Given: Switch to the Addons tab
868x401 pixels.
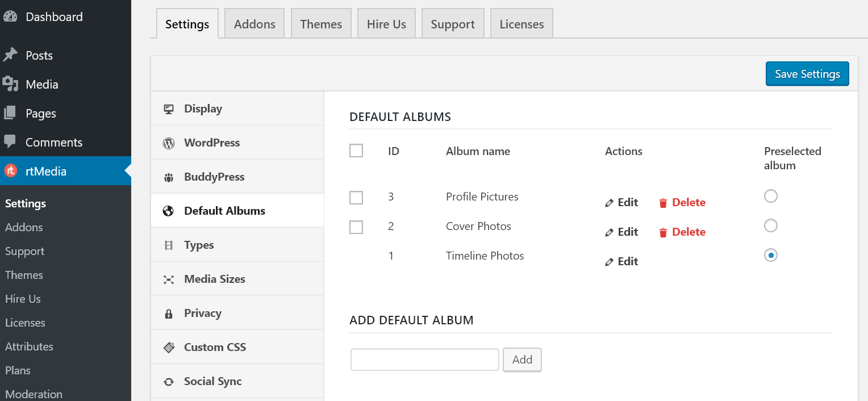Looking at the screenshot, I should point(254,23).
